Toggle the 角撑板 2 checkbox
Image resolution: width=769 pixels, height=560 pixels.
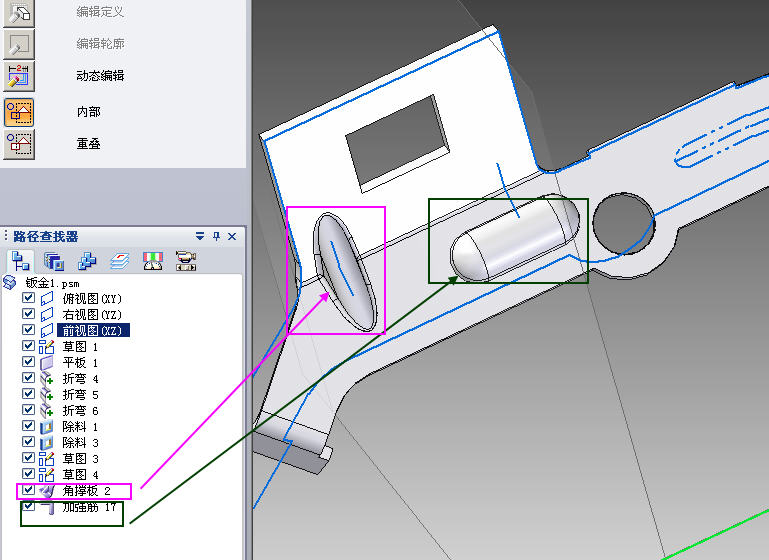pos(28,489)
